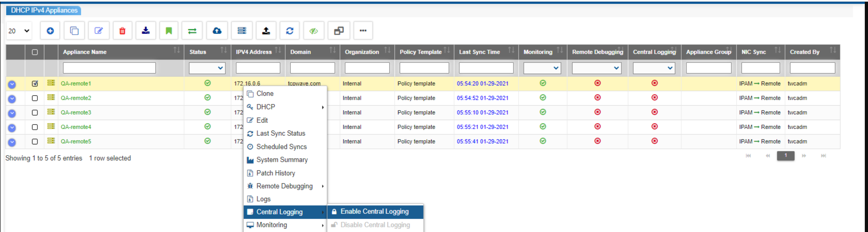Click last sync time 05:54:52 01-29-2021
Image resolution: width=868 pixels, height=232 pixels.
[x=482, y=98]
